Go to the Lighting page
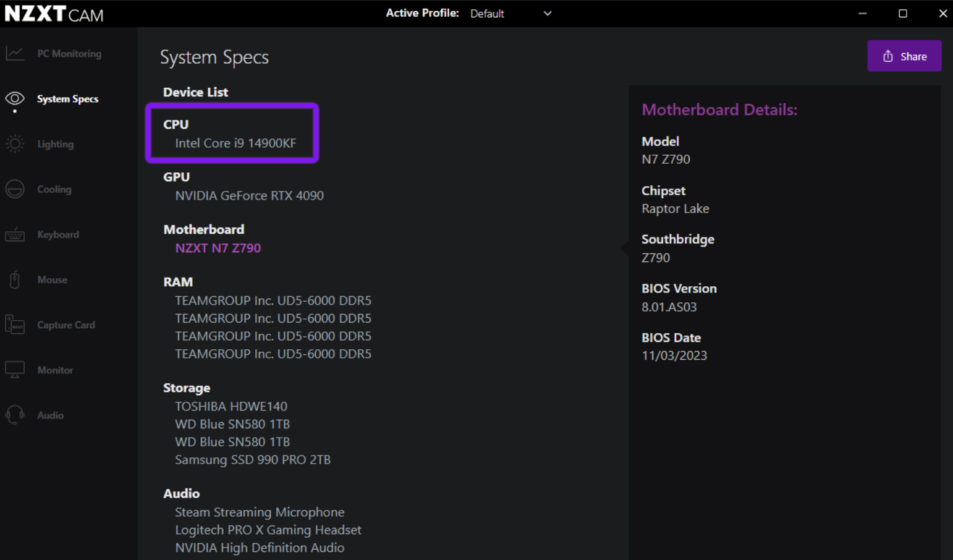The width and height of the screenshot is (953, 560). pyautogui.click(x=56, y=144)
